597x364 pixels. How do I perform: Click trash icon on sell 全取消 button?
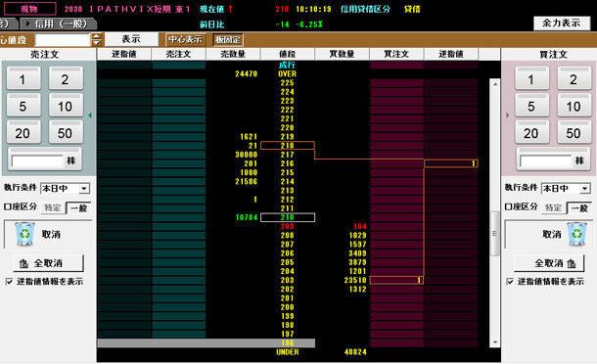pyautogui.click(x=23, y=263)
